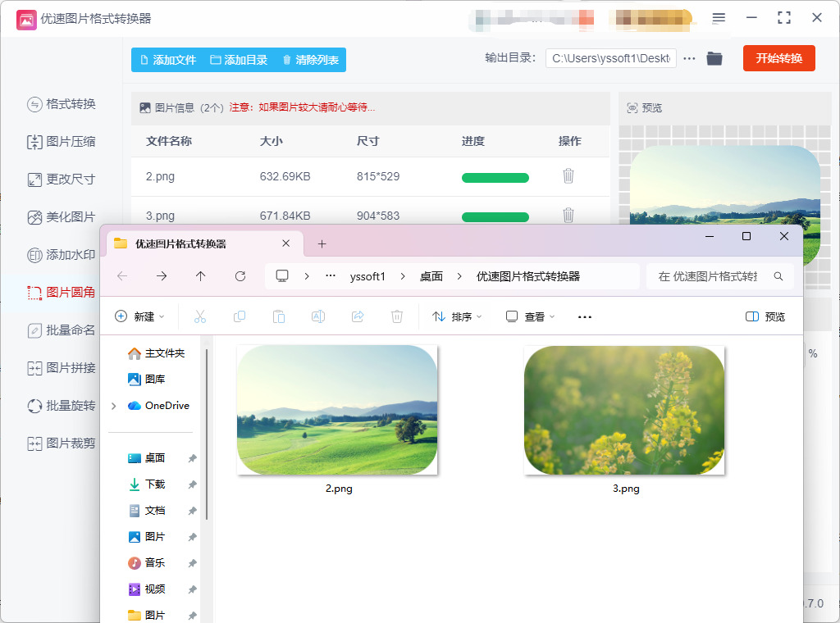The image size is (840, 623).
Task: Click the three-dot browse button beside output path
Action: (x=689, y=58)
